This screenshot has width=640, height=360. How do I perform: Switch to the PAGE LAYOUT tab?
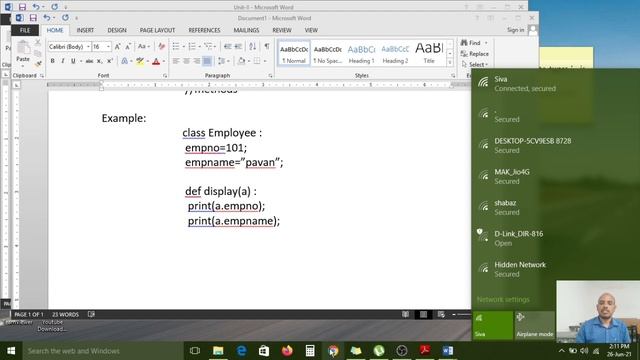[x=157, y=30]
